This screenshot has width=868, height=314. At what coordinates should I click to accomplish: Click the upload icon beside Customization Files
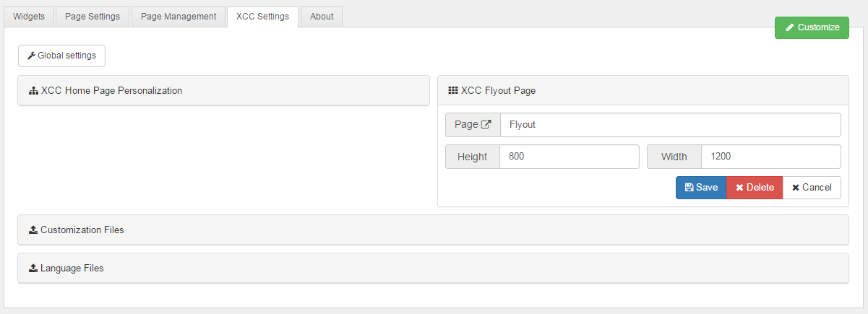click(x=33, y=230)
